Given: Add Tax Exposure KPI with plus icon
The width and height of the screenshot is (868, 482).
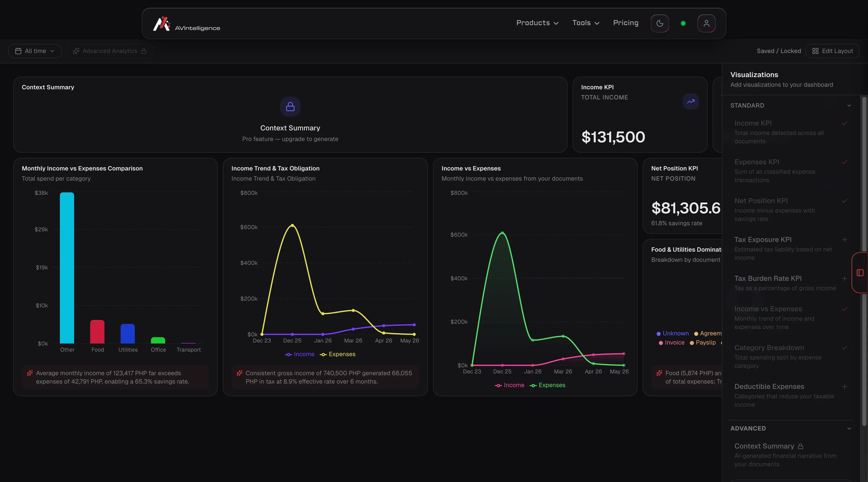Looking at the screenshot, I should click(844, 240).
